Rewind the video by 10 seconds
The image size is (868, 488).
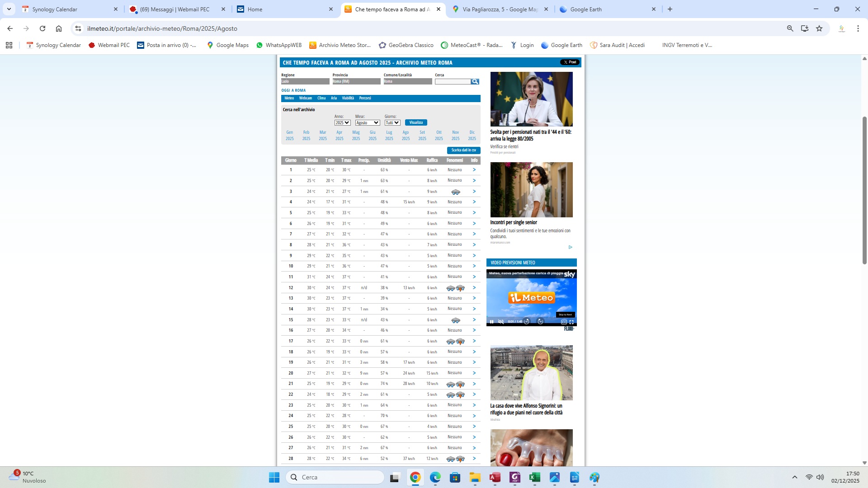(x=527, y=322)
